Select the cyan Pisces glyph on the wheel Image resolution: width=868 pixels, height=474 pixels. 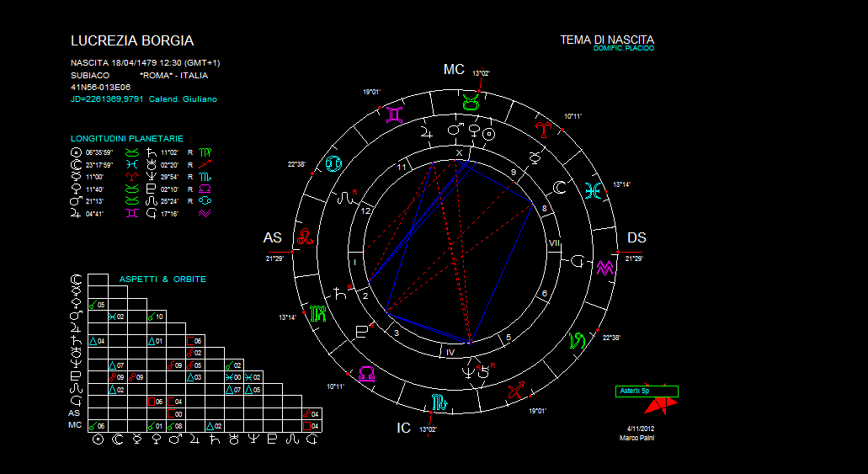tap(594, 190)
